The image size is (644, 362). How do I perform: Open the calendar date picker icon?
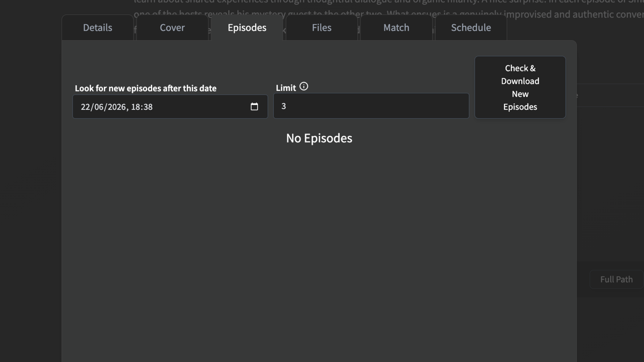[254, 107]
